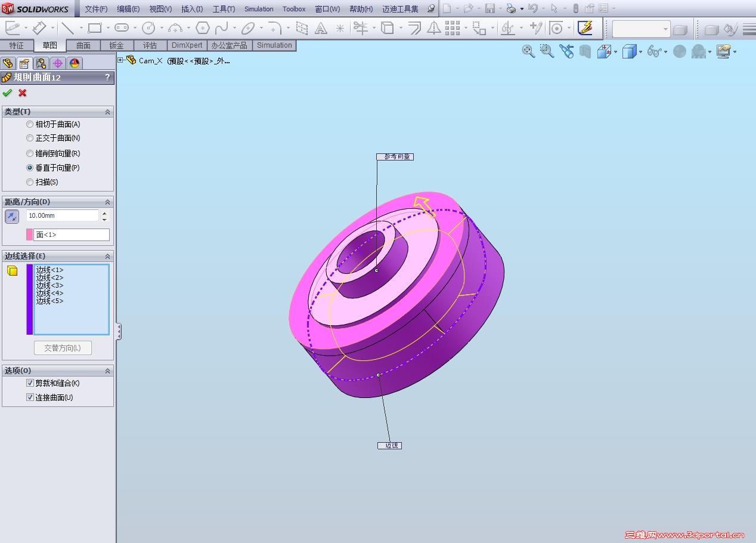Select the sketch Text tool
Screen dimensions: 756x543
[x=321, y=27]
